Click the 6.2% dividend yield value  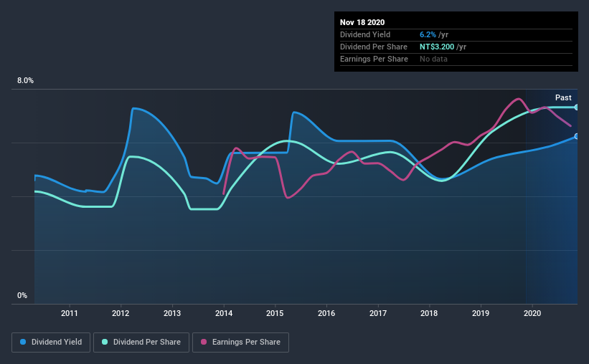(428, 34)
